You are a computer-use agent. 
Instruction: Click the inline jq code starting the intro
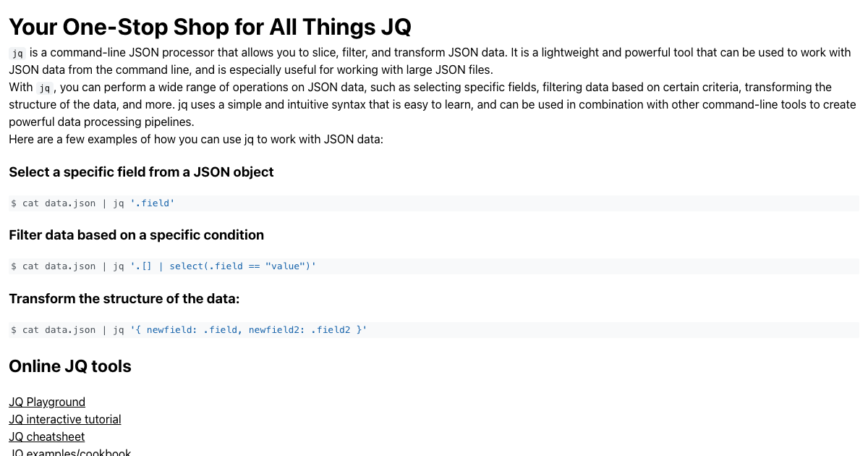tap(18, 53)
